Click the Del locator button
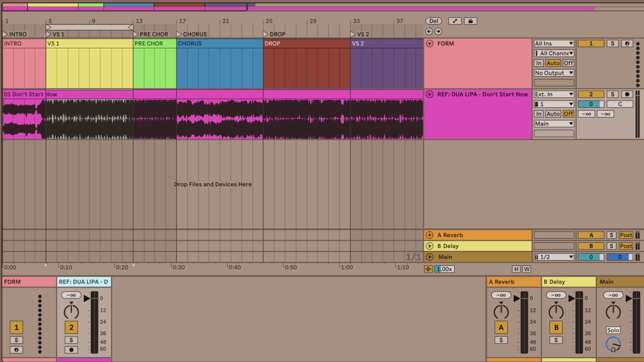 (434, 21)
